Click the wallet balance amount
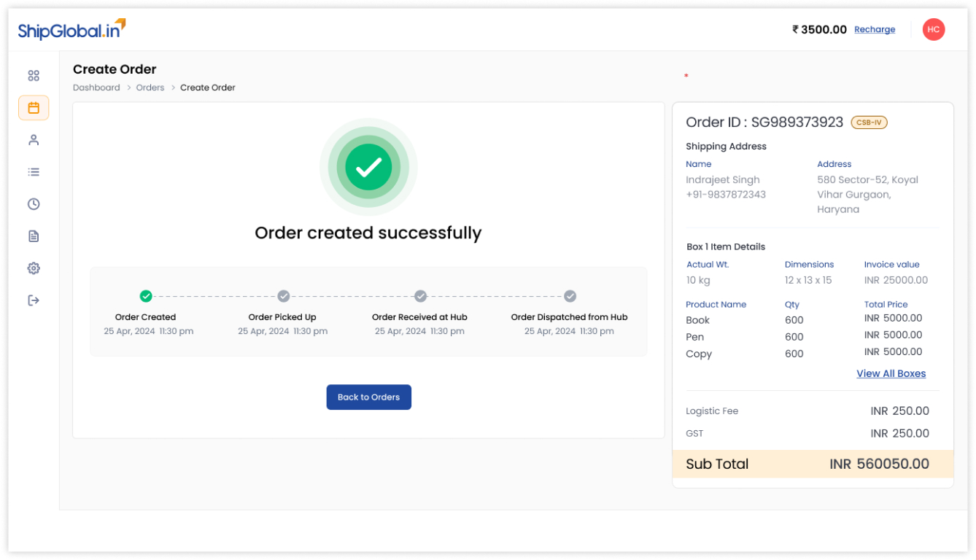976x560 pixels. (x=818, y=29)
